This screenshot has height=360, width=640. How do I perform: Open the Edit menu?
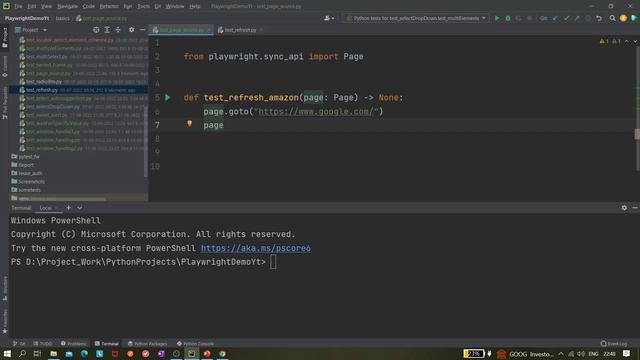coord(32,7)
